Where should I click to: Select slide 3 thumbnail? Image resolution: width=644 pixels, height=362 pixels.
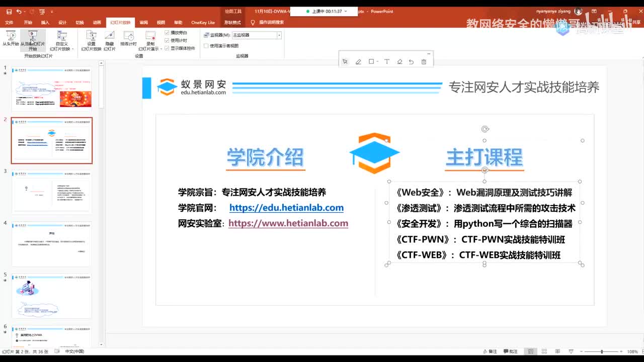click(x=52, y=192)
